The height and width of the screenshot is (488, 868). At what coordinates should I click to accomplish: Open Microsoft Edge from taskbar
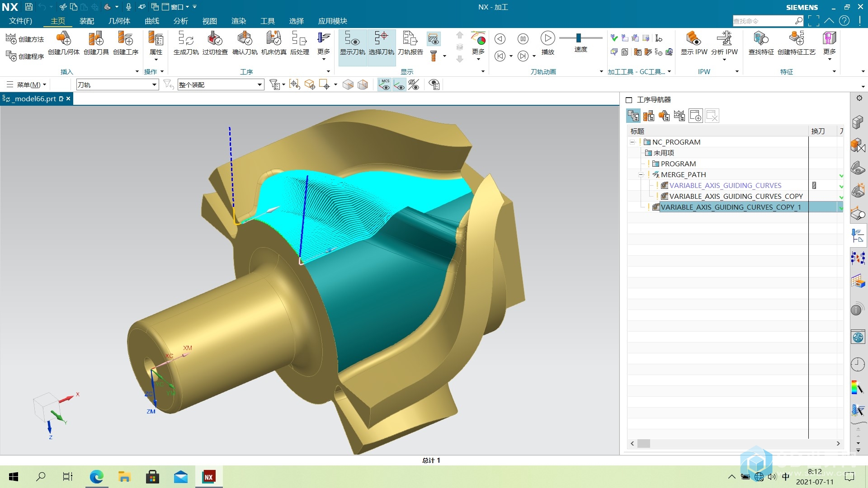pos(96,477)
